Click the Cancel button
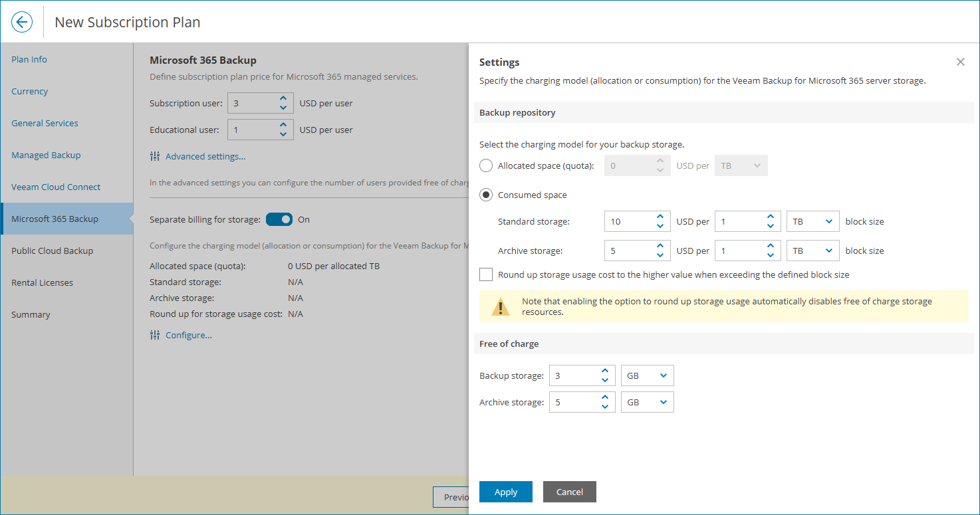Screen dimensions: 980x515 [569, 491]
